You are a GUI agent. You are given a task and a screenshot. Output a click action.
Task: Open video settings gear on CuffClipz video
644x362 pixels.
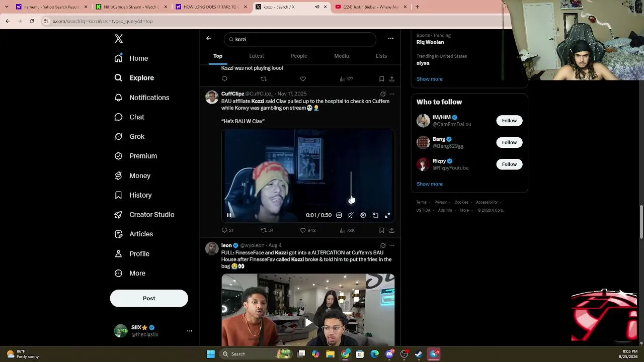363,215
